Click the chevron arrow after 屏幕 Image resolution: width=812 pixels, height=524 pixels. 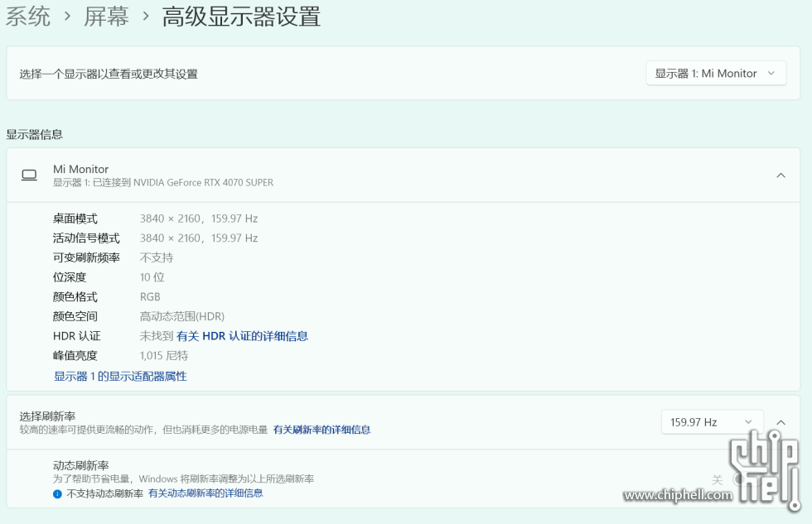pos(145,17)
